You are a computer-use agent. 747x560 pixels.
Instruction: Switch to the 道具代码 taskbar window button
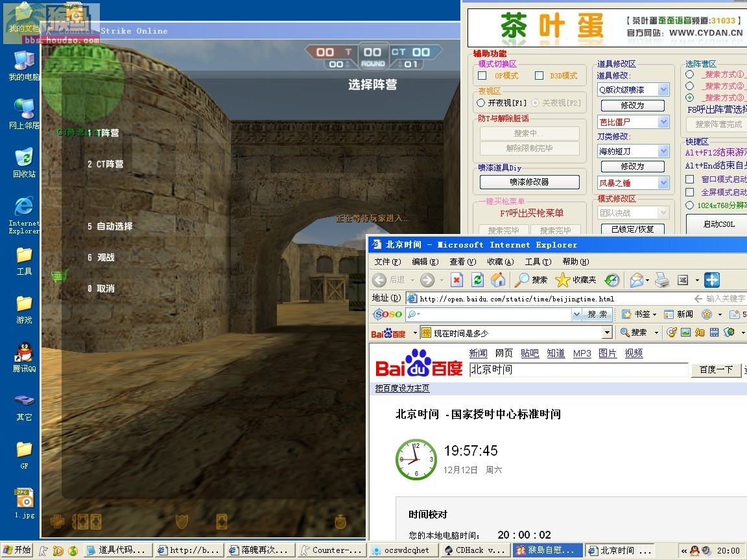coord(117,550)
